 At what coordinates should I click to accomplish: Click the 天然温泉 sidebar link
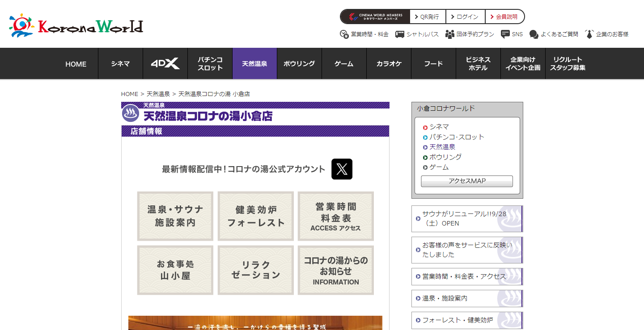[x=442, y=147]
